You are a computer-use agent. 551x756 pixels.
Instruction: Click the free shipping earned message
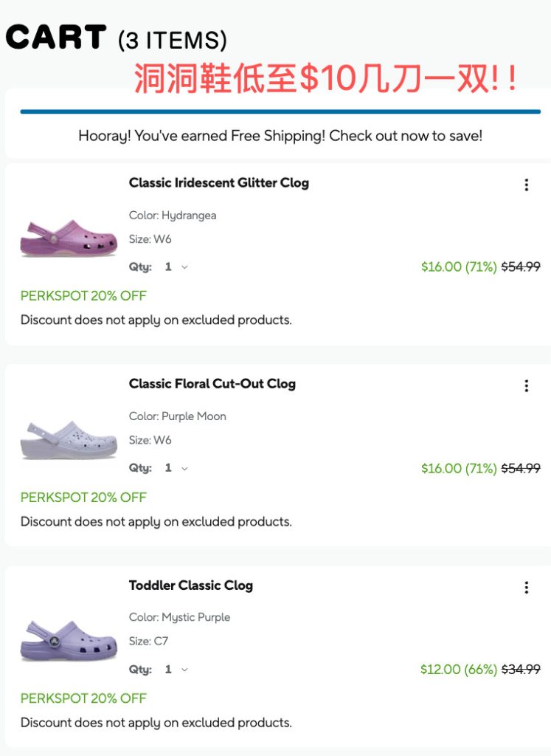coord(280,137)
